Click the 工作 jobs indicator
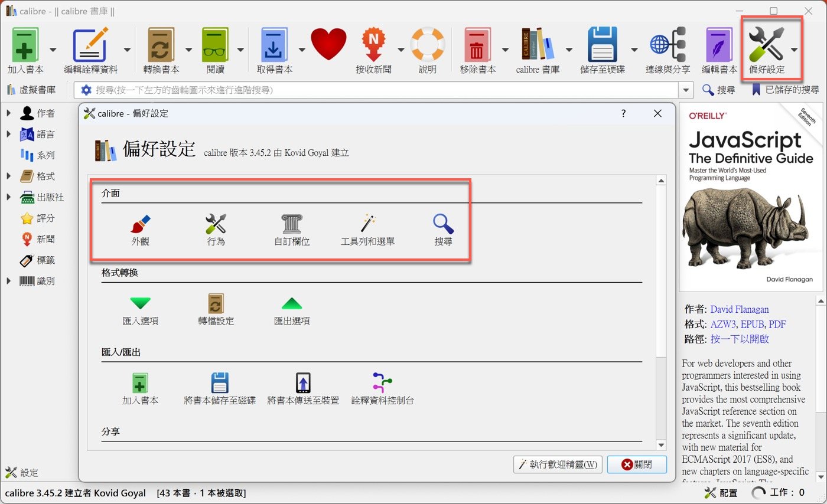827x504 pixels. point(779,492)
